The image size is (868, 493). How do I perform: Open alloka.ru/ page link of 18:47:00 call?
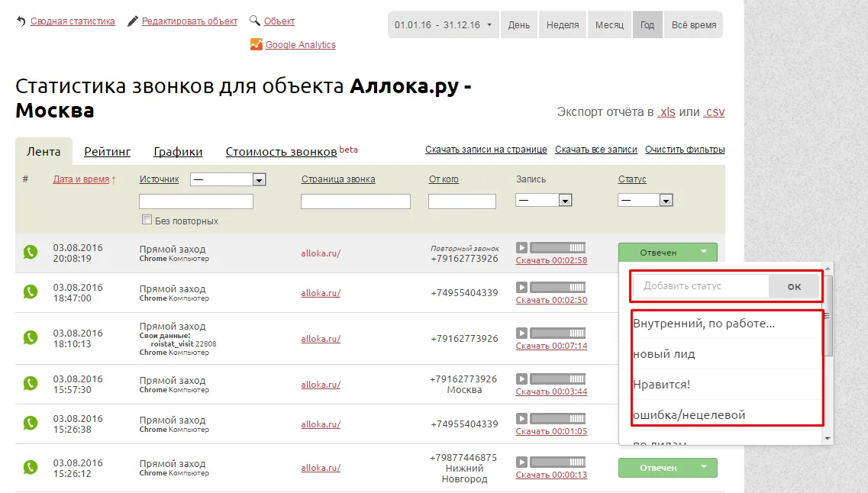pyautogui.click(x=321, y=293)
